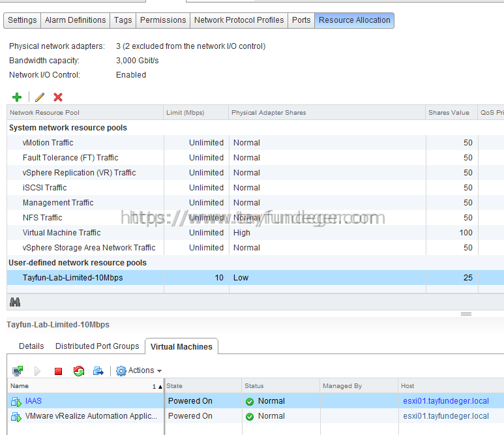Switch to the Settings tab

click(x=22, y=20)
